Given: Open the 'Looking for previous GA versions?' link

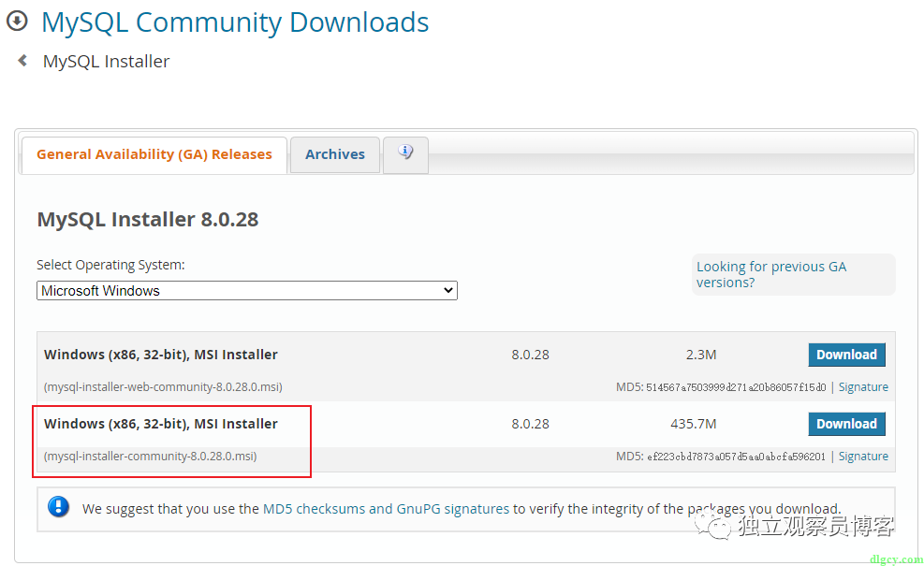Looking at the screenshot, I should (770, 274).
